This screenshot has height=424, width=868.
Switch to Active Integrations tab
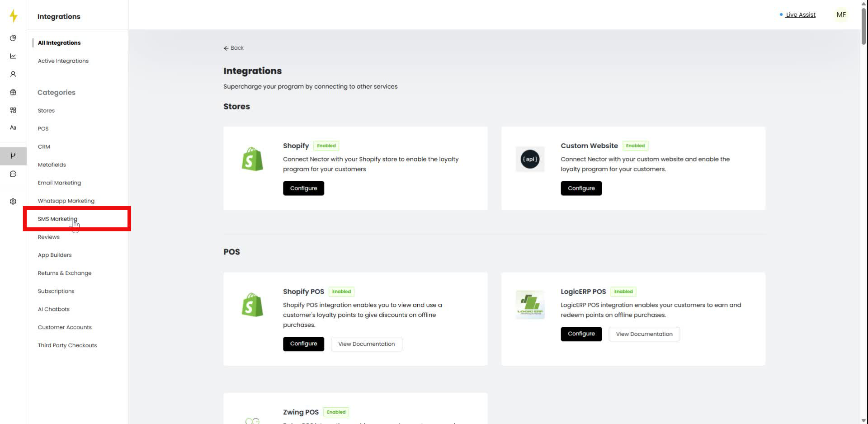63,61
